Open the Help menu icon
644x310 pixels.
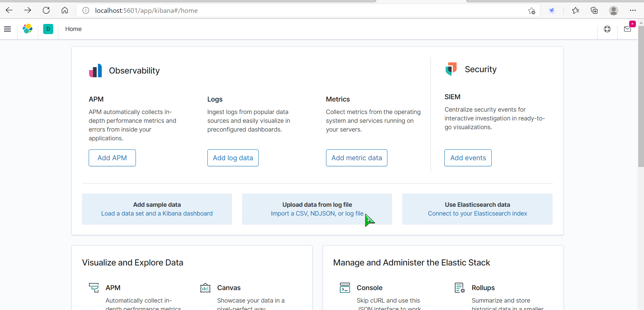[607, 29]
